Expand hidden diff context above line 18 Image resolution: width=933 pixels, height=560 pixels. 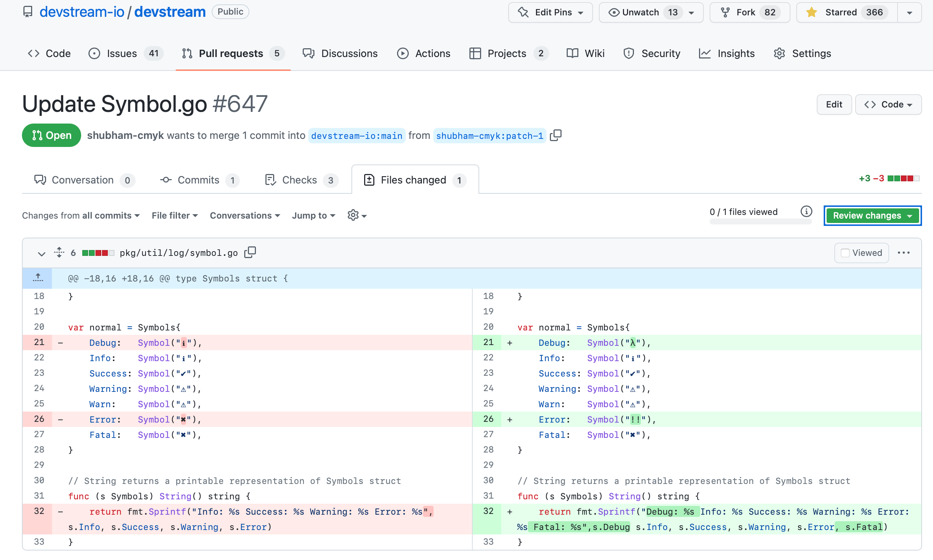click(x=38, y=278)
